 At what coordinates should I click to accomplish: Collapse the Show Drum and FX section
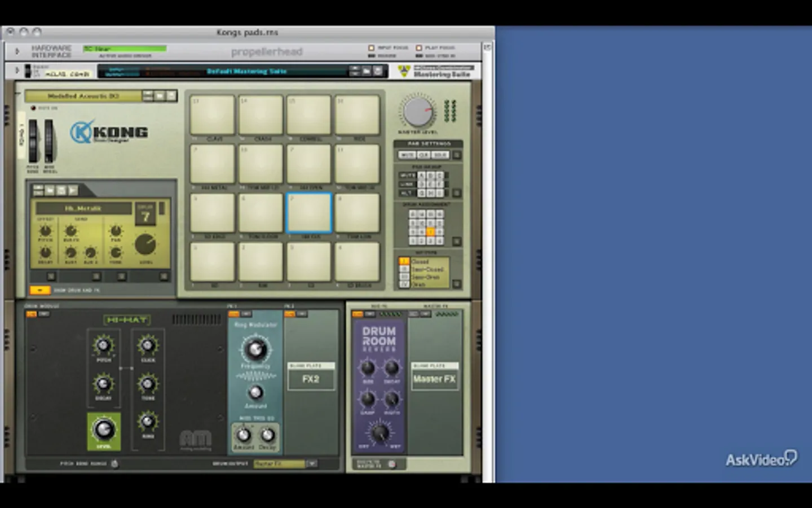click(x=39, y=290)
